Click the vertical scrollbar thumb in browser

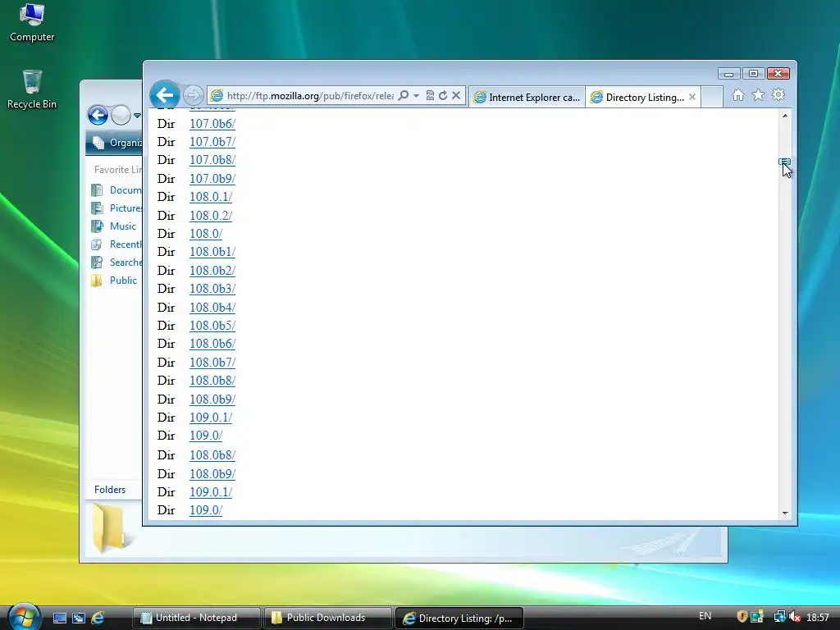tap(785, 162)
